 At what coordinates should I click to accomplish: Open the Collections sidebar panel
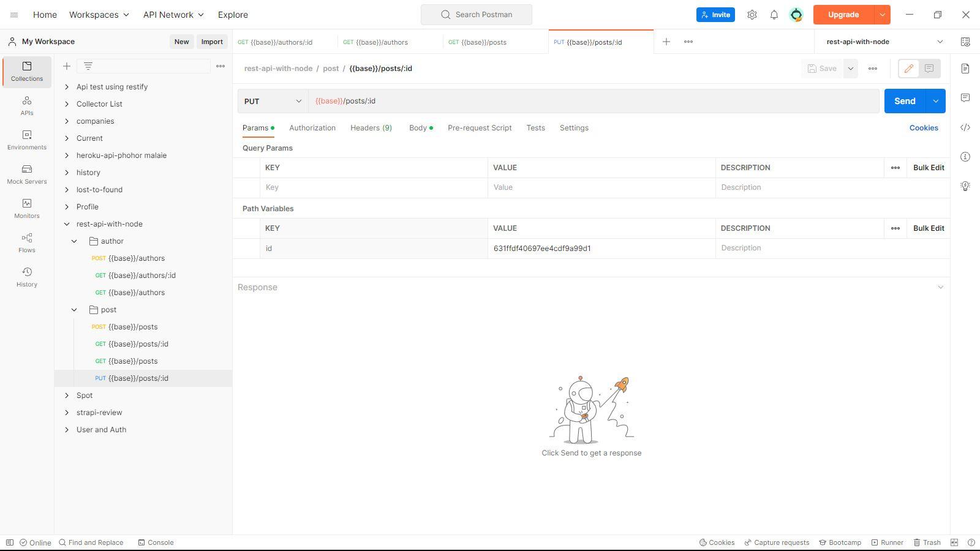27,71
